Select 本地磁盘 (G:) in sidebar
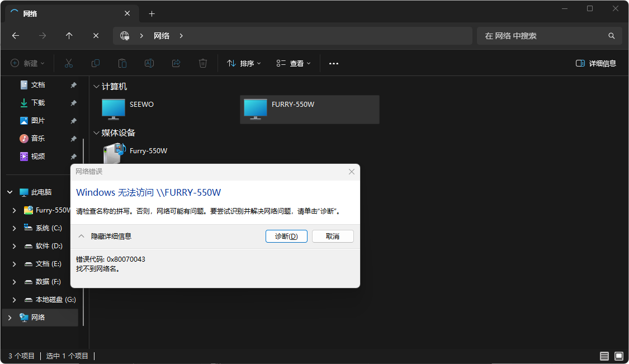The image size is (629, 364). (55, 299)
